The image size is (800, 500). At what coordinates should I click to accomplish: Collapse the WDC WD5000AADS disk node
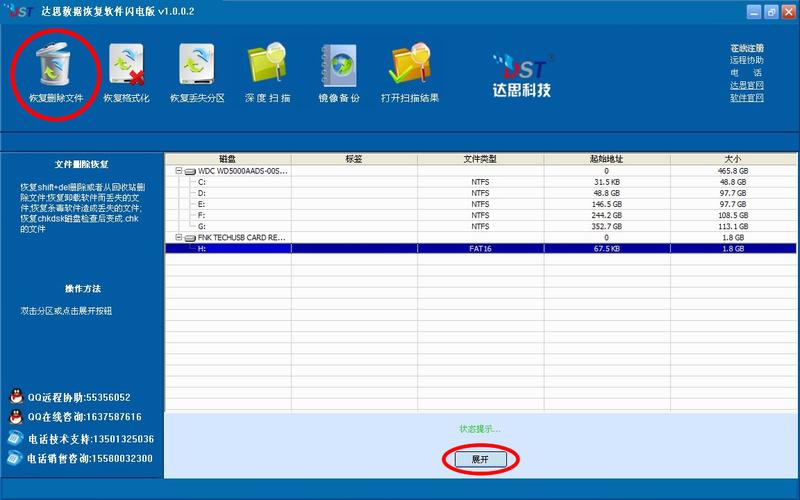(x=179, y=171)
